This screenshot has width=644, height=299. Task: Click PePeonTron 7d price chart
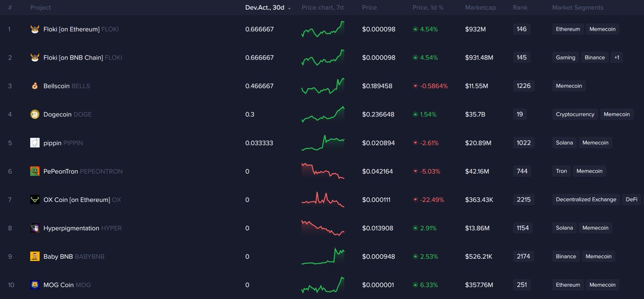pyautogui.click(x=323, y=171)
